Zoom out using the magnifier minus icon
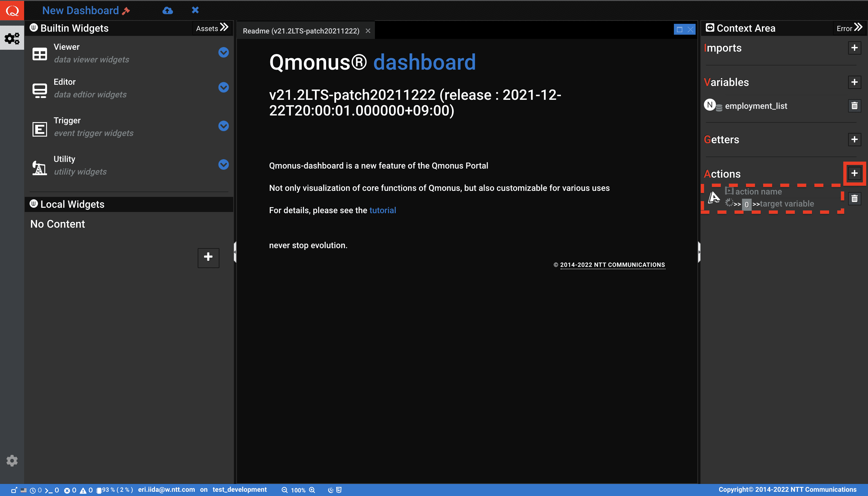Viewport: 868px width, 496px height. (285, 490)
